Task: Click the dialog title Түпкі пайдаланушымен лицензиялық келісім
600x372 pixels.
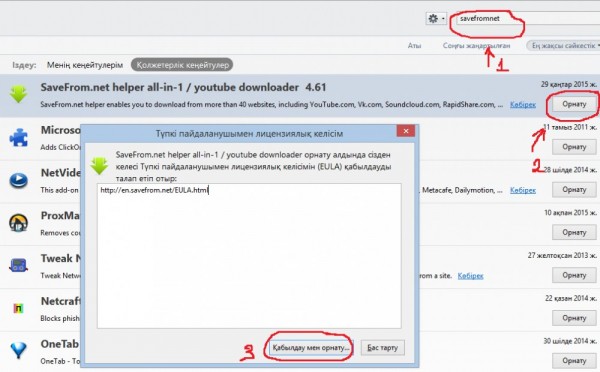Action: pyautogui.click(x=249, y=134)
